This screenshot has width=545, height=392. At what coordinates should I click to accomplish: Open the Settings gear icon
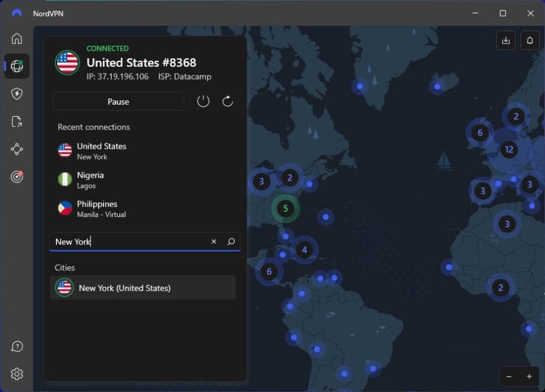(16, 374)
